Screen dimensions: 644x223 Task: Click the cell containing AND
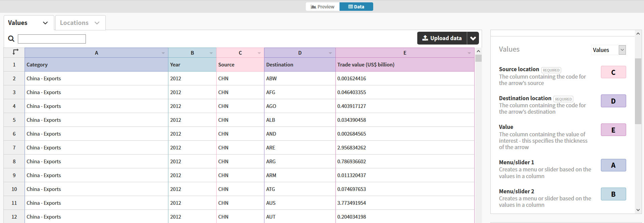pos(300,134)
